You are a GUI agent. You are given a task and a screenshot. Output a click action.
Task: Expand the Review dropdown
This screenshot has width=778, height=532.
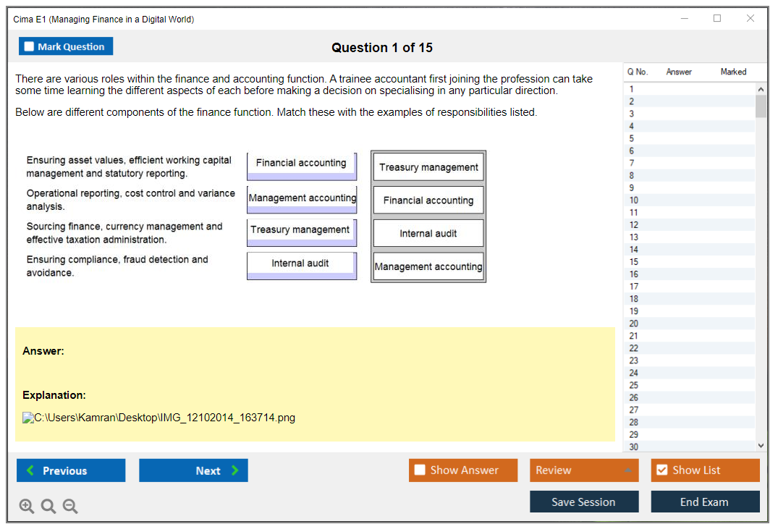click(x=627, y=470)
